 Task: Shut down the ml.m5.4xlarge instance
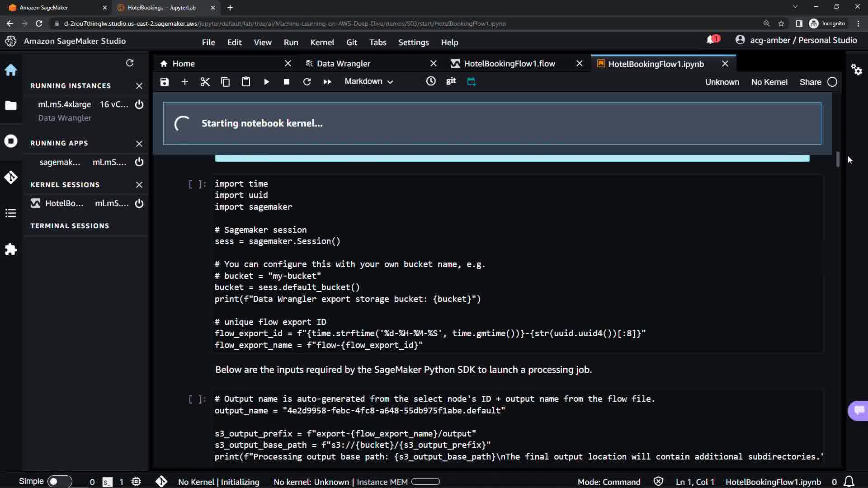[x=139, y=104]
